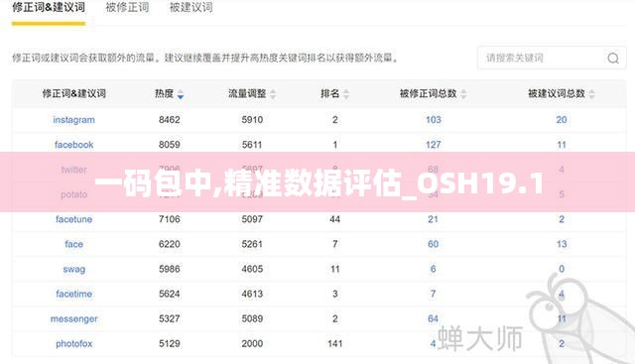This screenshot has width=635, height=364.
Task: Click the 被建议词总数 header label
Action: [557, 94]
